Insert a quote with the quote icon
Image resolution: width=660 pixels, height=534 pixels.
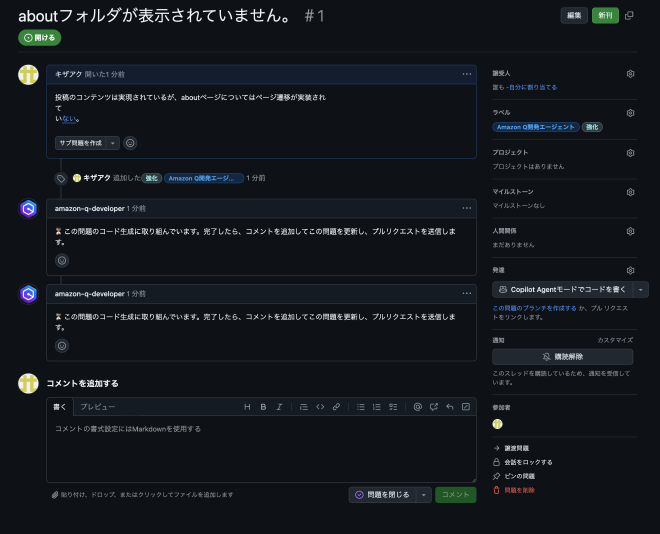(x=303, y=407)
